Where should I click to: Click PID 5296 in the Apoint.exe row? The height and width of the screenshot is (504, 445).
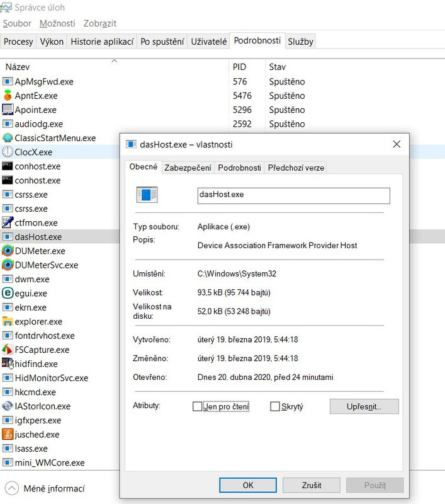point(242,110)
